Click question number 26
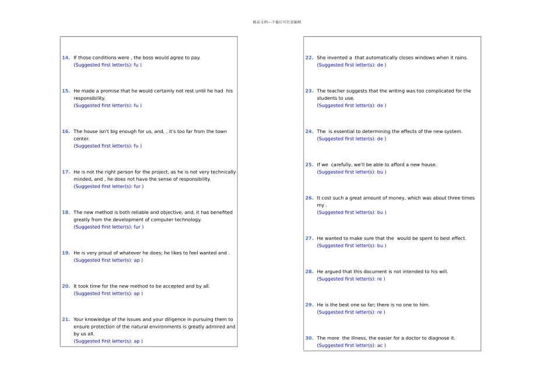This screenshot has width=554, height=392. coord(310,198)
